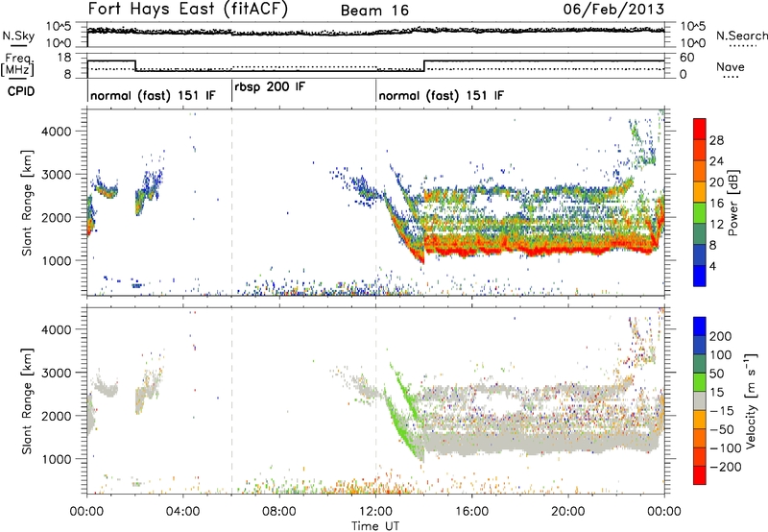
Task: Click '4000' tick on power panel axis
Action: (57, 132)
